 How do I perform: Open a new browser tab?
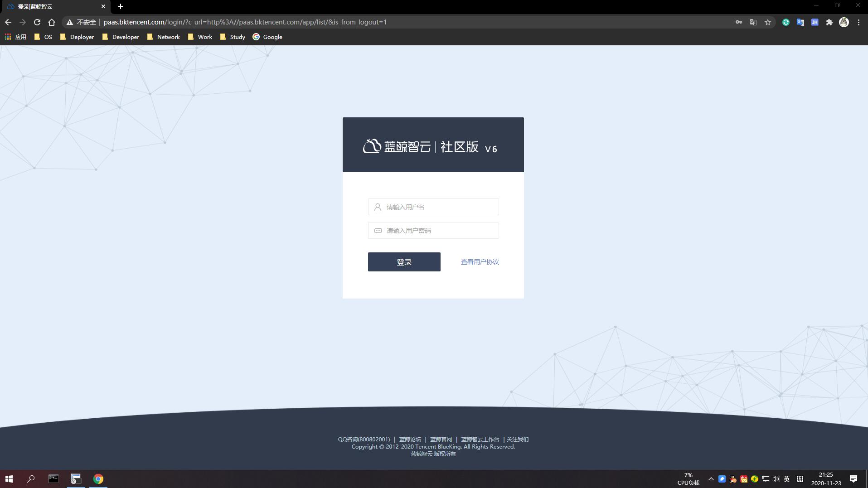[121, 6]
